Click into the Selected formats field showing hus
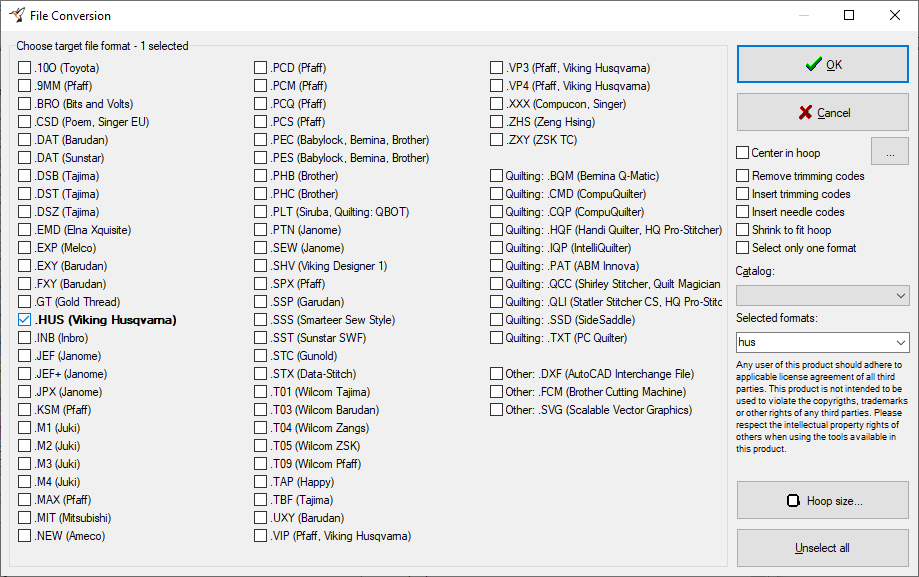This screenshot has width=919, height=577. tap(815, 342)
